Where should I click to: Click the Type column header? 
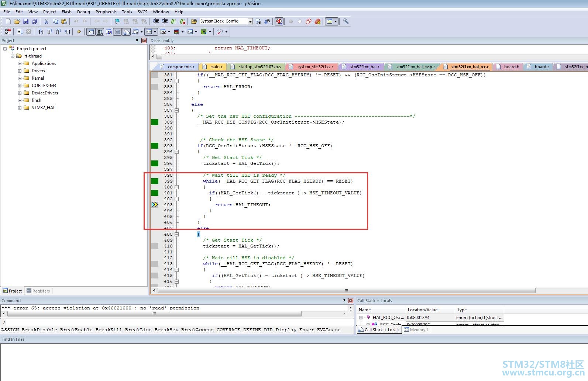tap(479, 310)
